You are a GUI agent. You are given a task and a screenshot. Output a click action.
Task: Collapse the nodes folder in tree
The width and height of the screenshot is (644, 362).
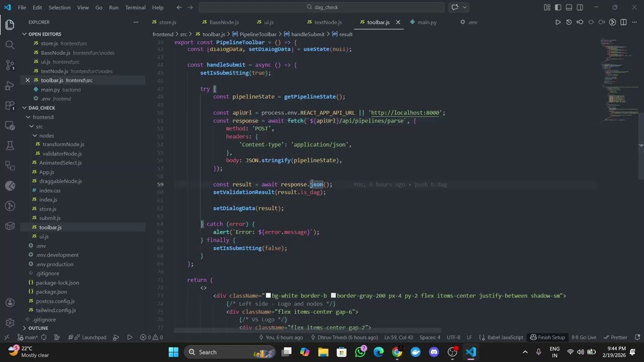tap(46, 136)
